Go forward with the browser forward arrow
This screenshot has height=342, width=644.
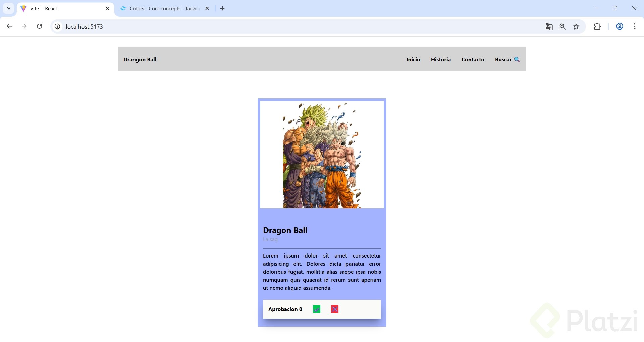(24, 26)
